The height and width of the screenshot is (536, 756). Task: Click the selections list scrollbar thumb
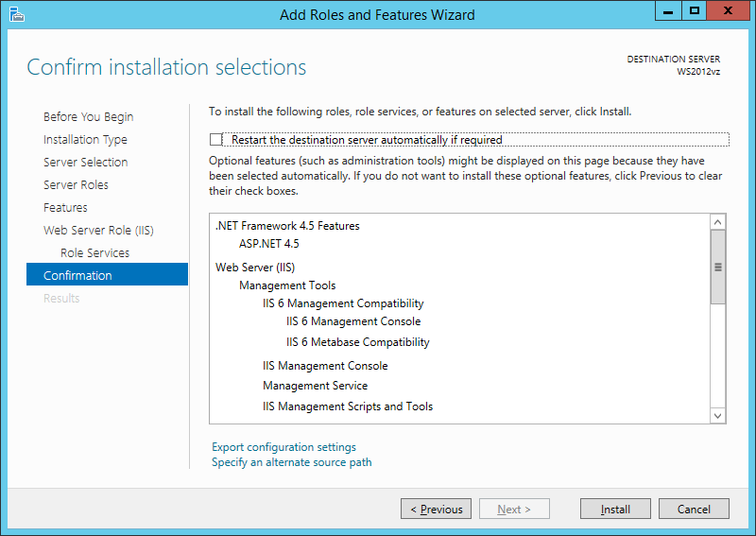tap(717, 268)
